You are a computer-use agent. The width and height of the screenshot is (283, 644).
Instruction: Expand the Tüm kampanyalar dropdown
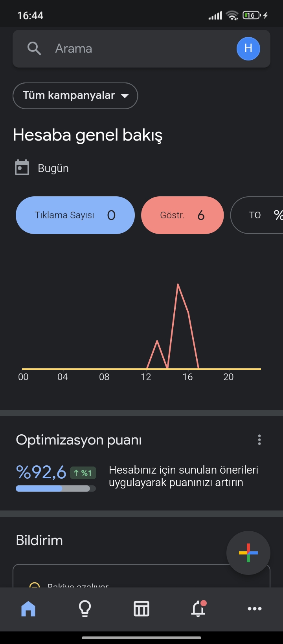coord(75,96)
